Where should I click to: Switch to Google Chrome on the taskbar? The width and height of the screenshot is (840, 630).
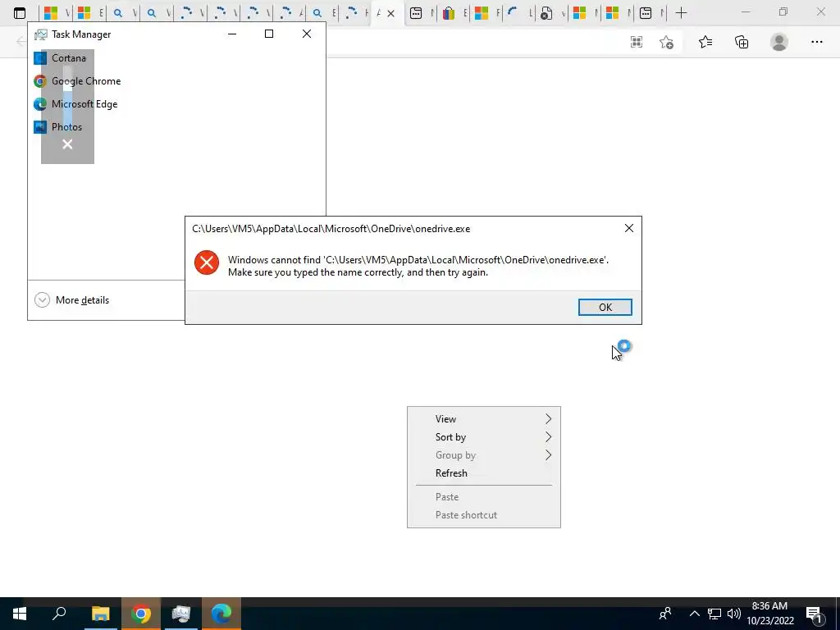tap(141, 614)
